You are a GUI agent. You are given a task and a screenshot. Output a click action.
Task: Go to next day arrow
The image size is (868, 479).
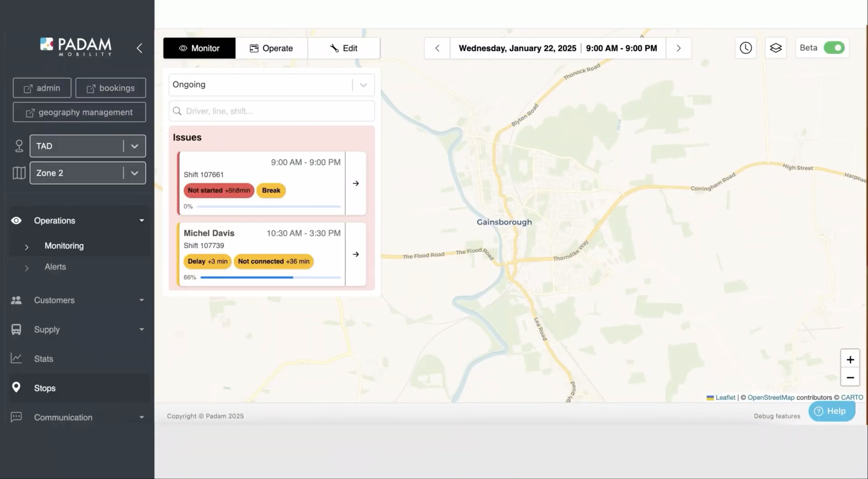click(x=678, y=48)
